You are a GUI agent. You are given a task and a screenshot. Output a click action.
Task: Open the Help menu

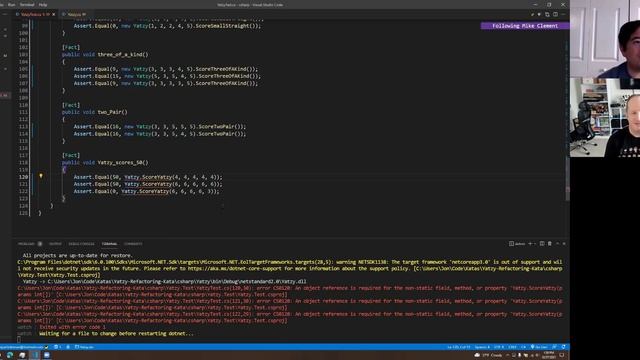[x=42, y=5]
